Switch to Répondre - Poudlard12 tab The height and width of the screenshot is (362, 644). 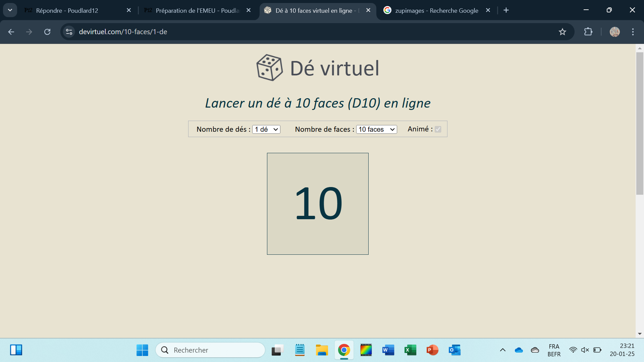[67, 10]
